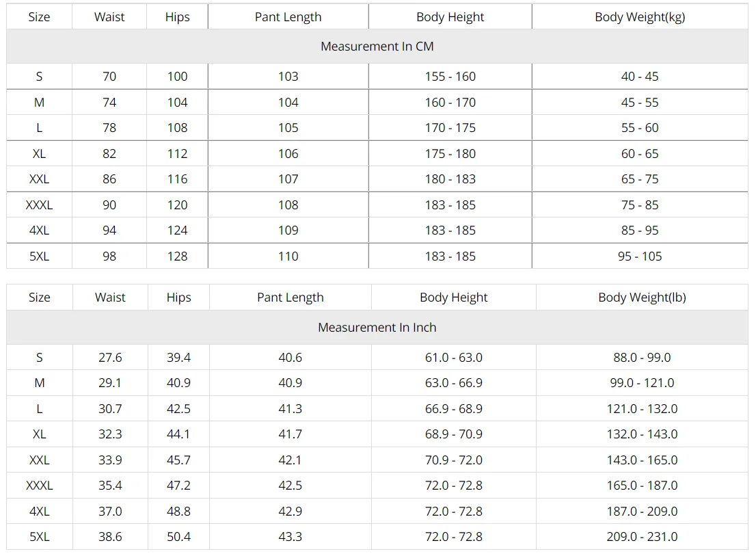Click the Measurement In Inch heading row
Image resolution: width=756 pixels, height=556 pixels.
pos(377,328)
